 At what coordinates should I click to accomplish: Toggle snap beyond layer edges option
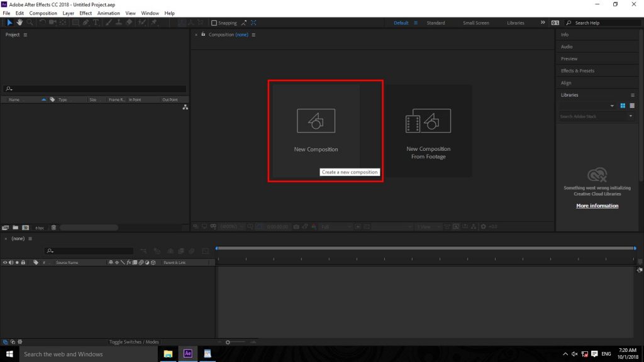244,23
